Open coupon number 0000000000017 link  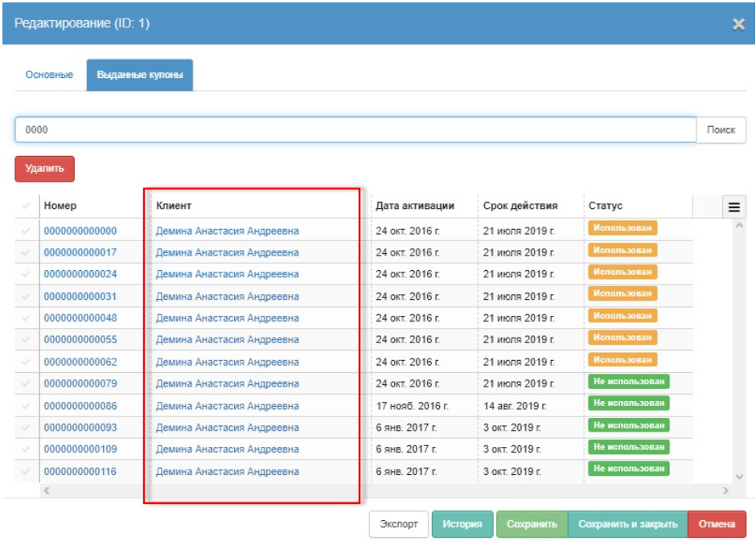pos(80,252)
